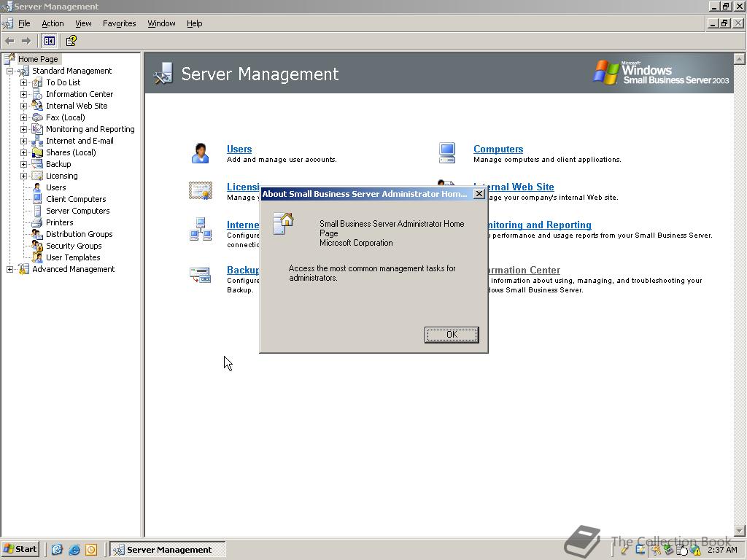This screenshot has height=560, width=747.
Task: Click the Start button
Action: [20, 549]
